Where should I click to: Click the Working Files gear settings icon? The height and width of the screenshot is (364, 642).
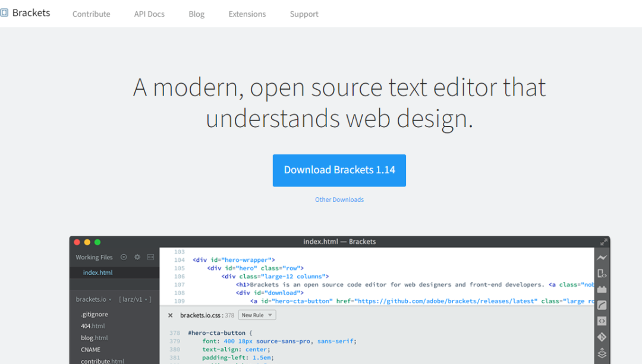(137, 257)
